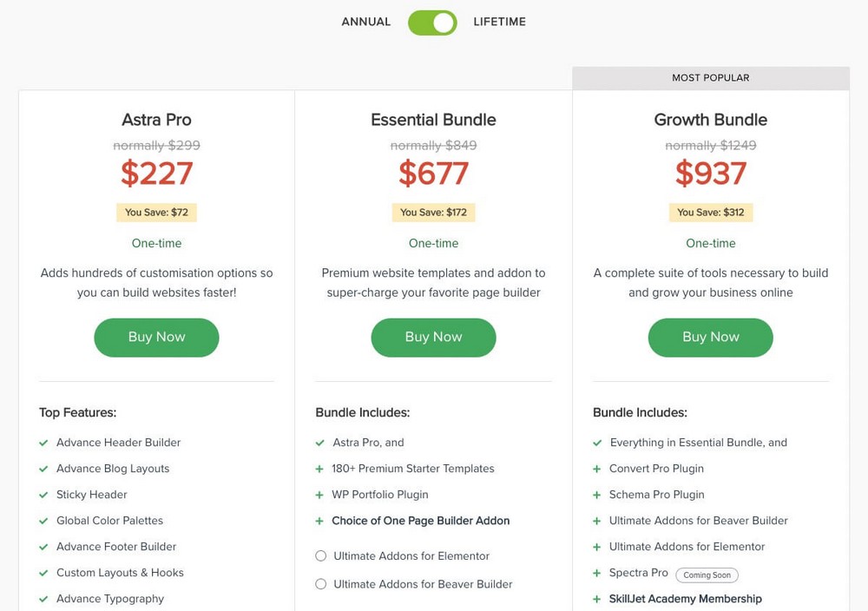
Task: Select the ANNUAL billing label
Action: [365, 22]
